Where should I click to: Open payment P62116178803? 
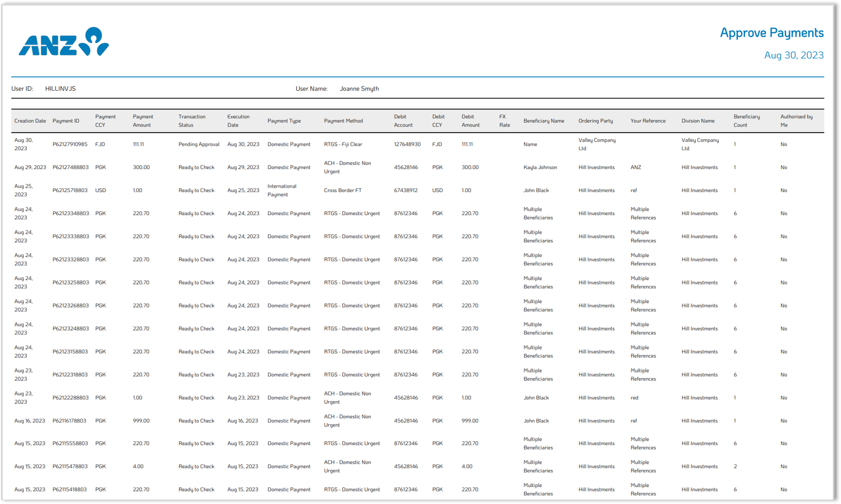pos(69,421)
